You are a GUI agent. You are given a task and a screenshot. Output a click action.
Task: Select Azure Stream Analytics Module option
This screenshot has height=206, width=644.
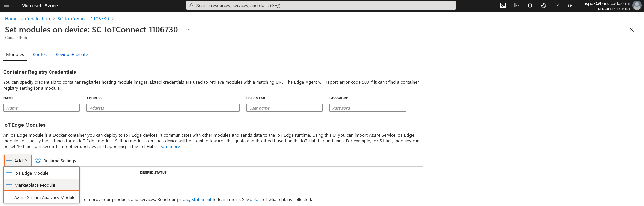point(42,197)
